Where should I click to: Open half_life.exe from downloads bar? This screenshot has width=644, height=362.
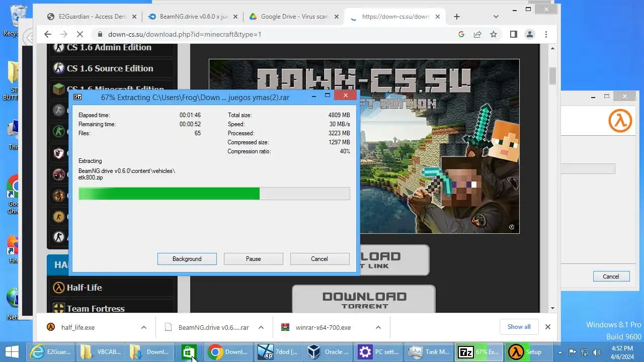click(78, 327)
